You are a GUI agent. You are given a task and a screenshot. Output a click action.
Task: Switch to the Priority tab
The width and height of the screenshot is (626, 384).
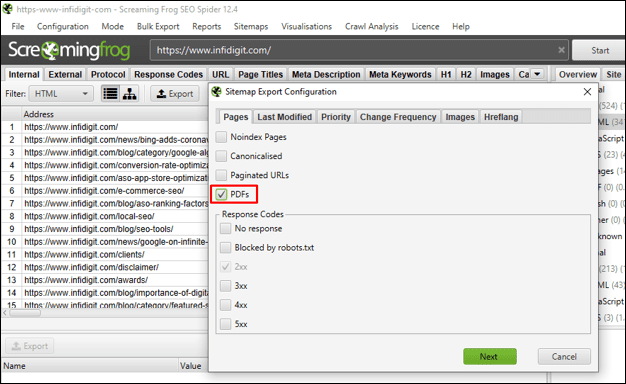(x=336, y=117)
